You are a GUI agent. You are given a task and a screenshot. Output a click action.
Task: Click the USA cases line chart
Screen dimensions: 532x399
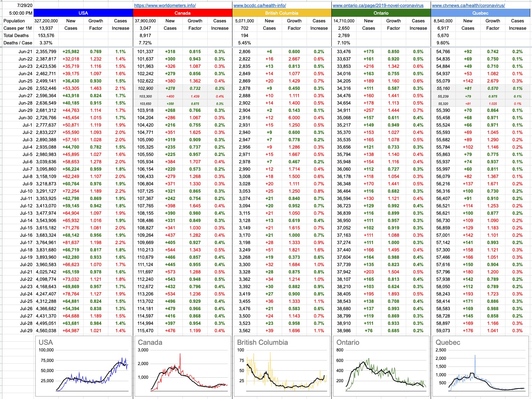[83, 366]
